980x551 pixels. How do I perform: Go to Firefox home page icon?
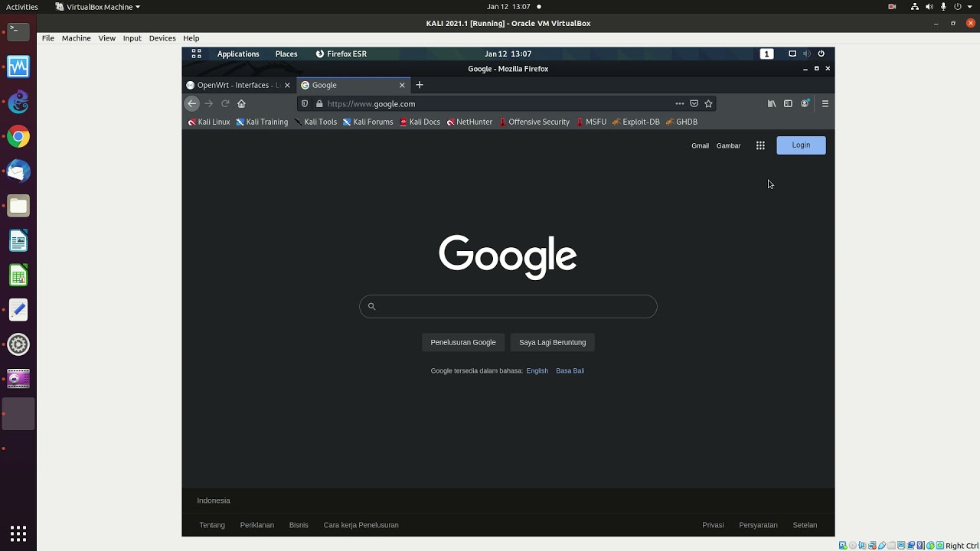pos(241,103)
